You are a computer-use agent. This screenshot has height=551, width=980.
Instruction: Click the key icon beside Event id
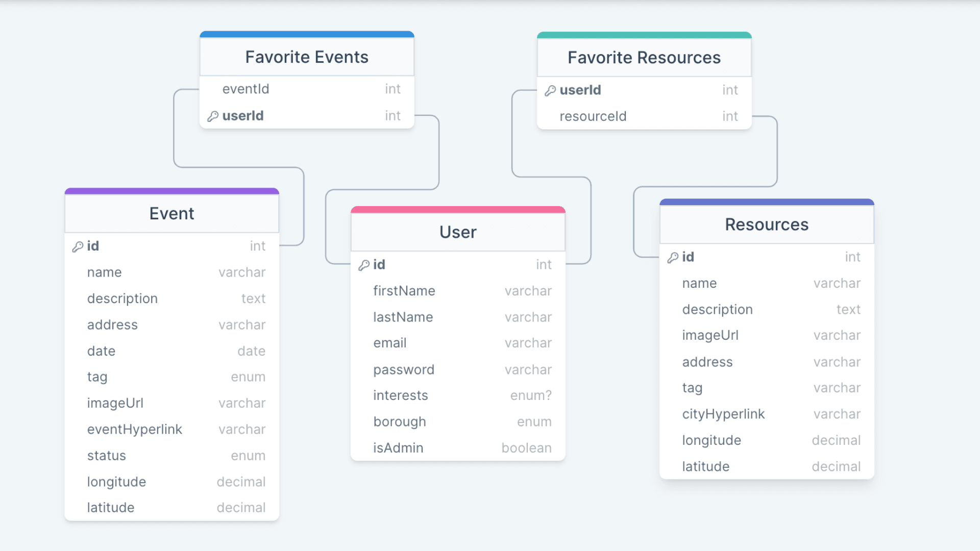pyautogui.click(x=78, y=247)
